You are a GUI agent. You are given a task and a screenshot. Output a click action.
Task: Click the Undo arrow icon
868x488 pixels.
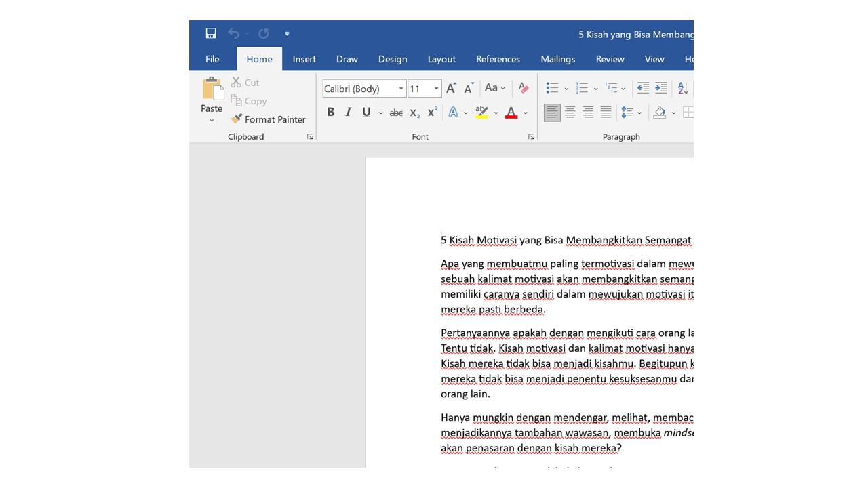pos(234,33)
